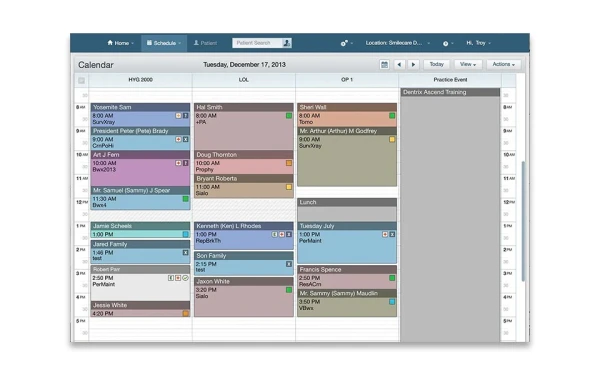Open the Home menu
The image size is (600, 375).
(x=121, y=43)
